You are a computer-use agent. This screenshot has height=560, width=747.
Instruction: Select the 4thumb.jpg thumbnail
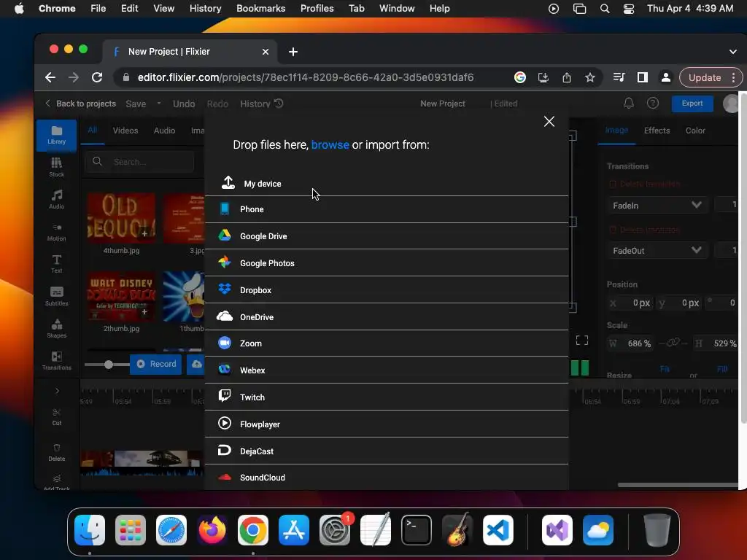click(x=122, y=219)
